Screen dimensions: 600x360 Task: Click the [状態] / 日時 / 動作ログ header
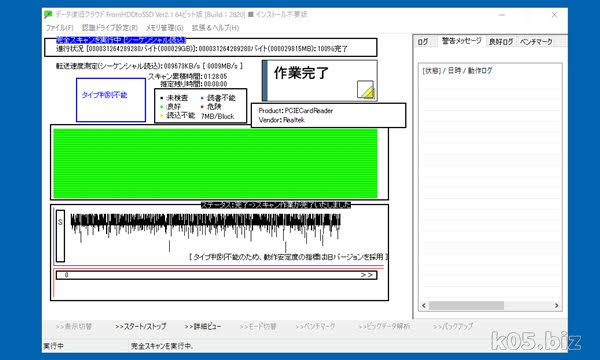(457, 71)
